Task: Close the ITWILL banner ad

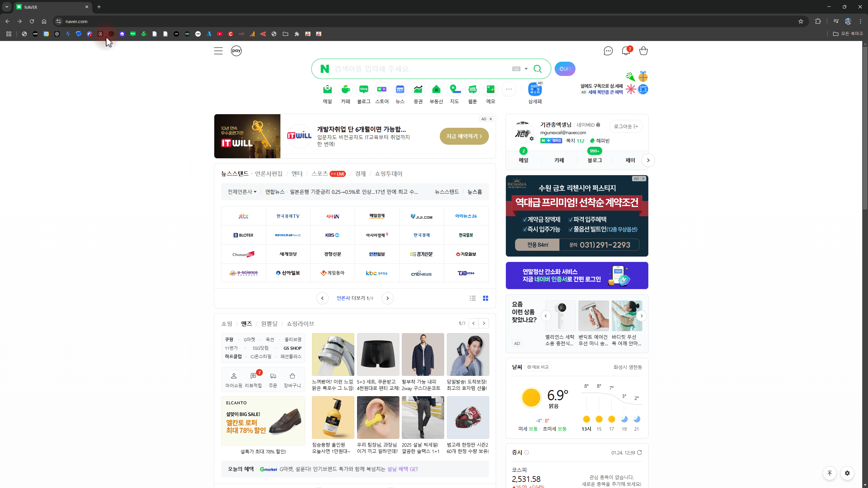Action: pyautogui.click(x=491, y=119)
